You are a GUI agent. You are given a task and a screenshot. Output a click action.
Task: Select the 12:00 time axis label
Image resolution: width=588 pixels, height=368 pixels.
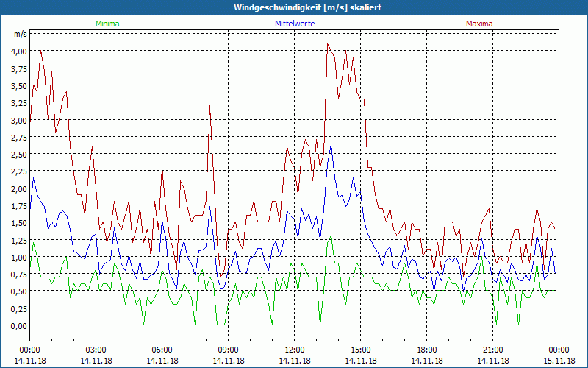(x=294, y=350)
